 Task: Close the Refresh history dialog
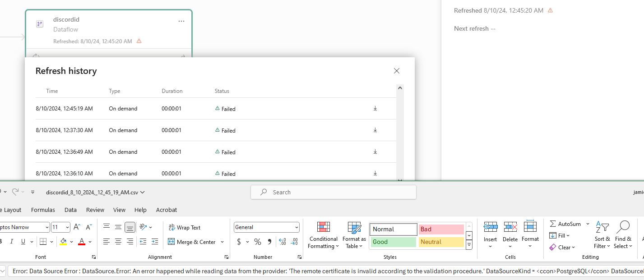coord(397,71)
